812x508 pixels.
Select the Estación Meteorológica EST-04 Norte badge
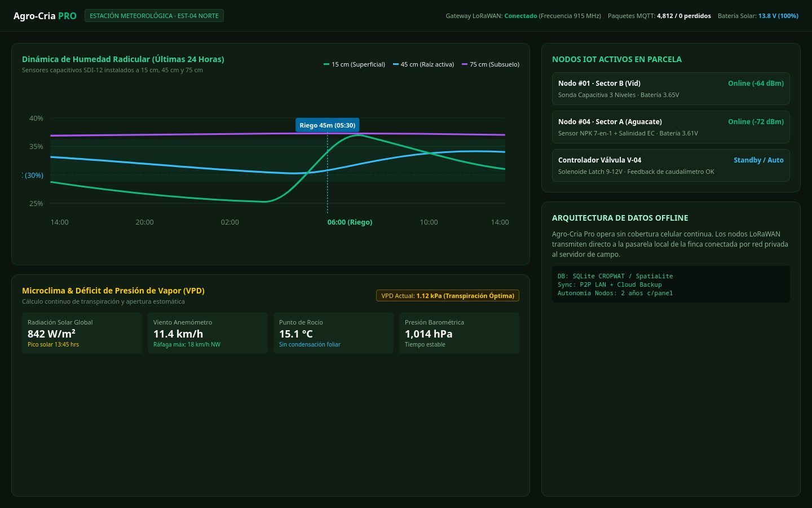click(154, 16)
